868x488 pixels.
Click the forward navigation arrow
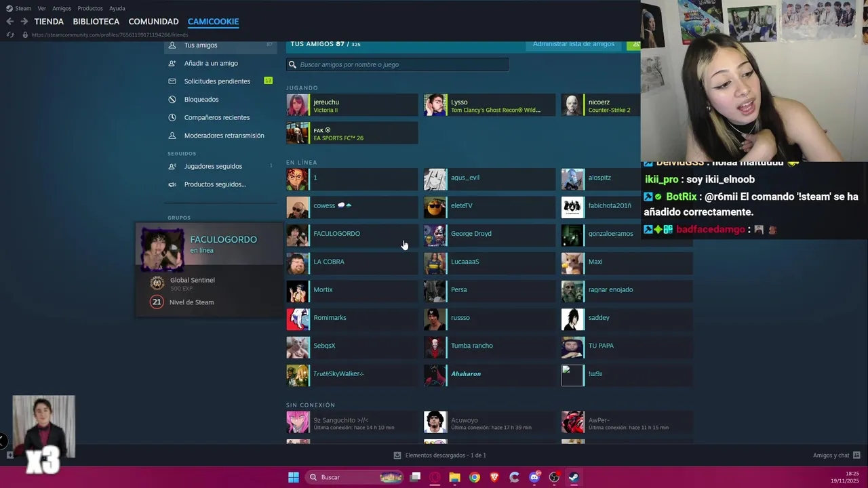(x=24, y=22)
